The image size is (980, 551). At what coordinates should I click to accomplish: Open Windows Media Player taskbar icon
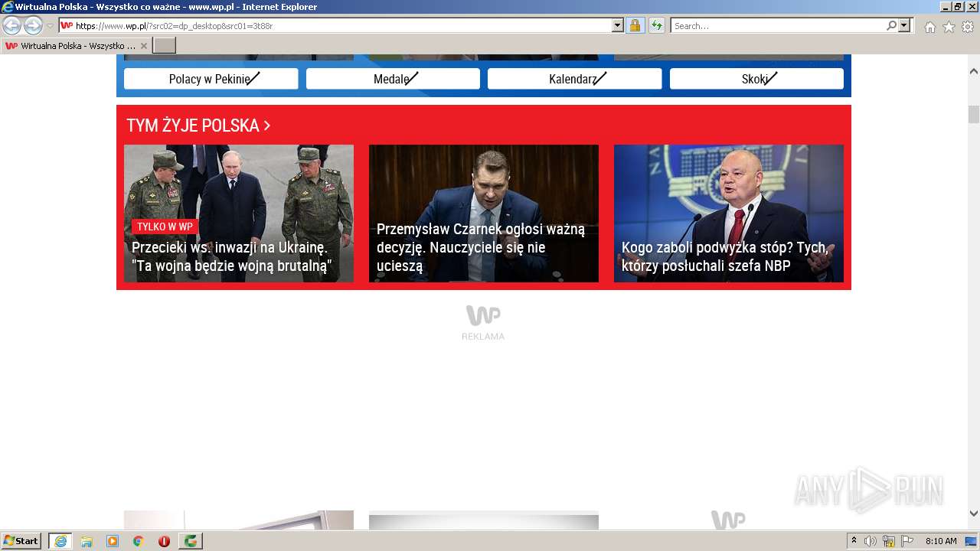coord(113,541)
